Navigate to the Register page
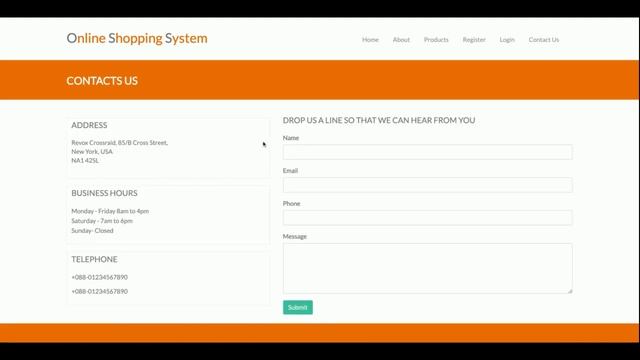 (x=474, y=40)
